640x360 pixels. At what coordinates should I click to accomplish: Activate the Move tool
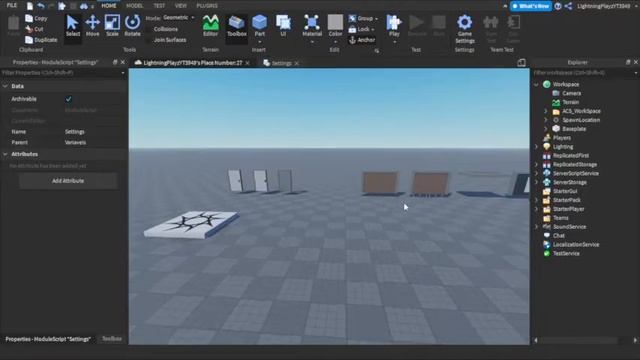click(93, 27)
